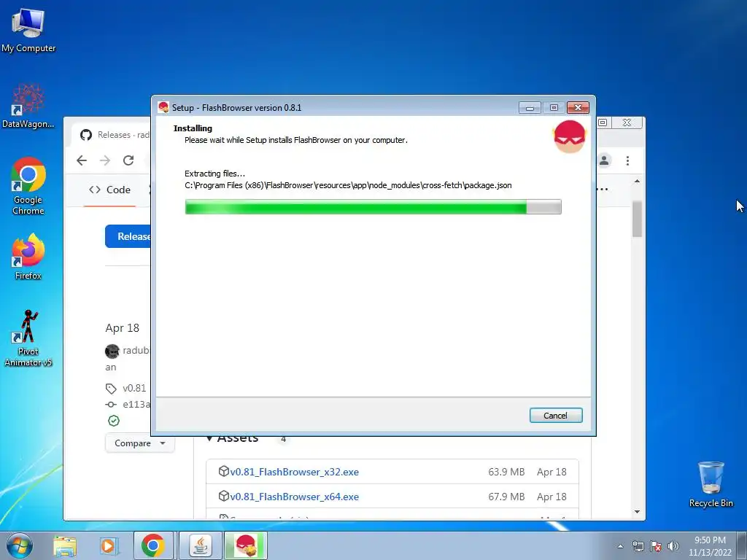Click the Chrome page scroll up arrow

click(637, 181)
